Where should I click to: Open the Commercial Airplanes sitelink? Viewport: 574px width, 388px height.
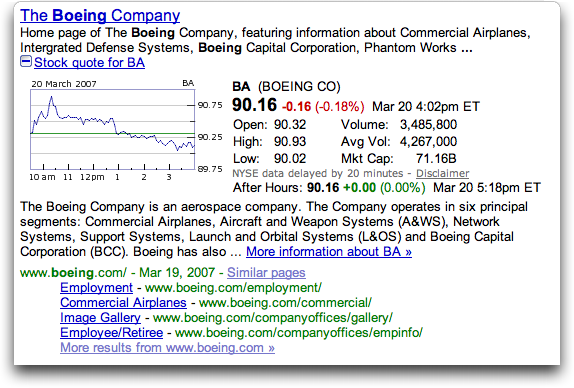[x=123, y=302]
